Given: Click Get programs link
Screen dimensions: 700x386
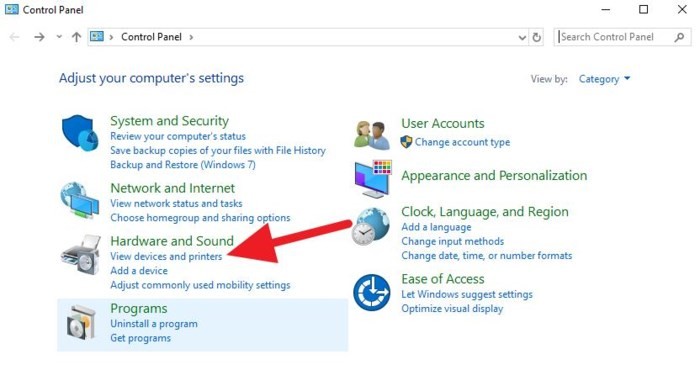Looking at the screenshot, I should point(140,338).
